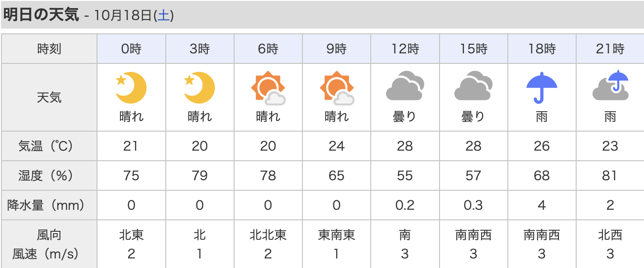Click the 時刻 row label
Image resolution: width=644 pixels, height=268 pixels.
point(49,49)
